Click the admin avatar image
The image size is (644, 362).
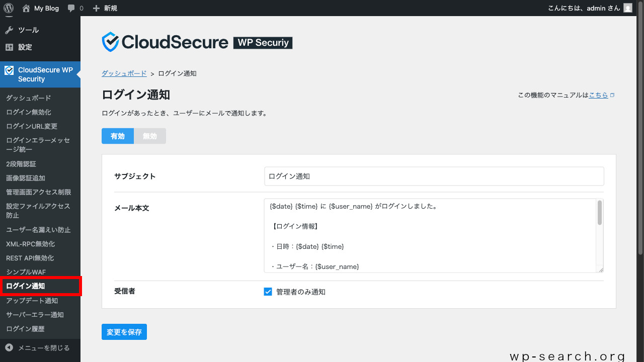tap(627, 8)
